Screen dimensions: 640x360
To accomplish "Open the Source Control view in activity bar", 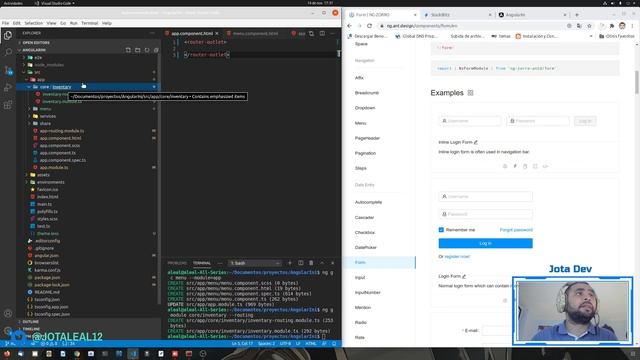I will point(8,70).
